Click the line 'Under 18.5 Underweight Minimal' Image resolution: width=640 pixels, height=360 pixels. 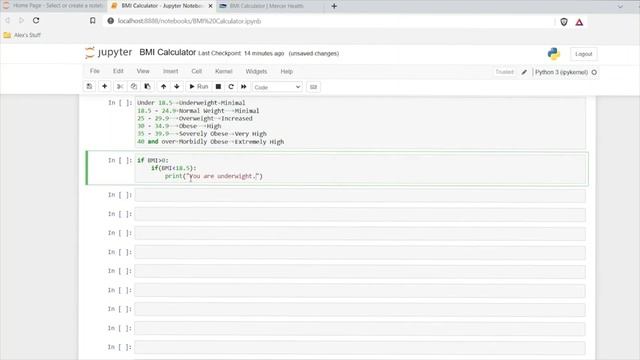(191, 103)
